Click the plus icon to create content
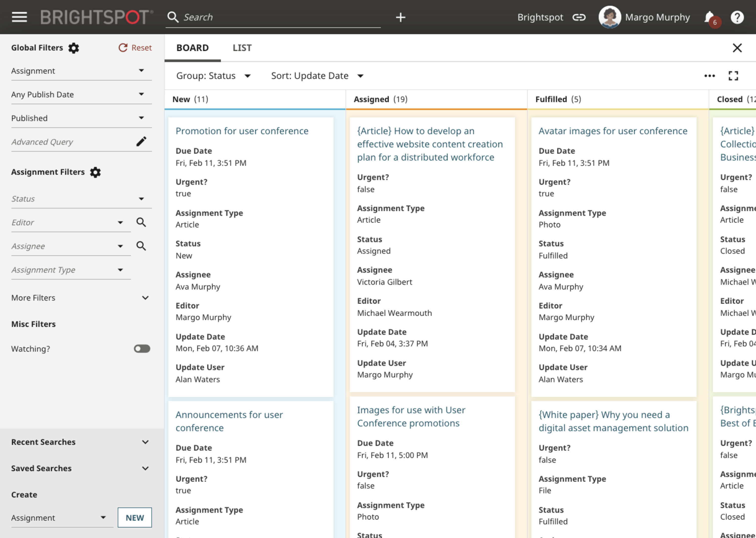Image resolution: width=756 pixels, height=538 pixels. pos(401,17)
